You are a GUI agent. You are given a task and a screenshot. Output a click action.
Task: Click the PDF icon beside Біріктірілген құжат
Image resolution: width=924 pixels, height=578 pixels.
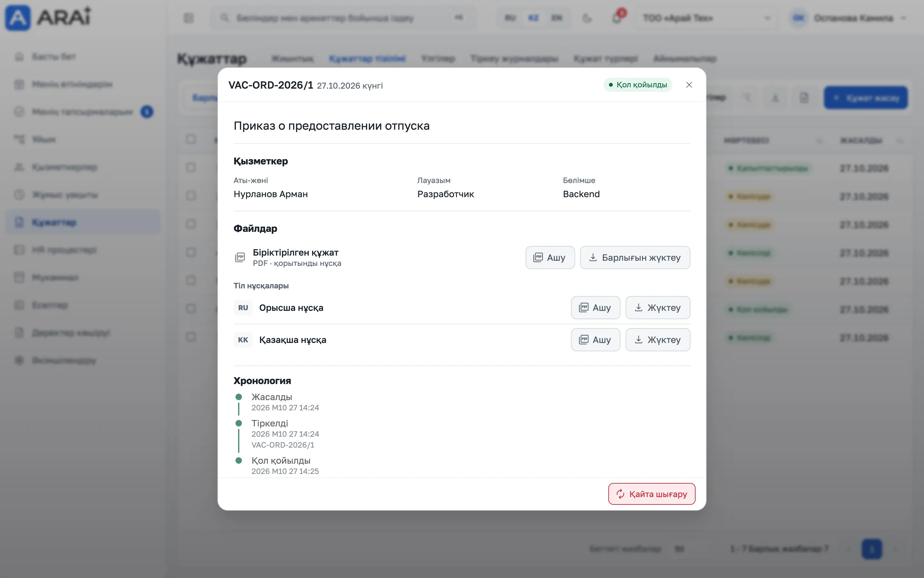[240, 258]
